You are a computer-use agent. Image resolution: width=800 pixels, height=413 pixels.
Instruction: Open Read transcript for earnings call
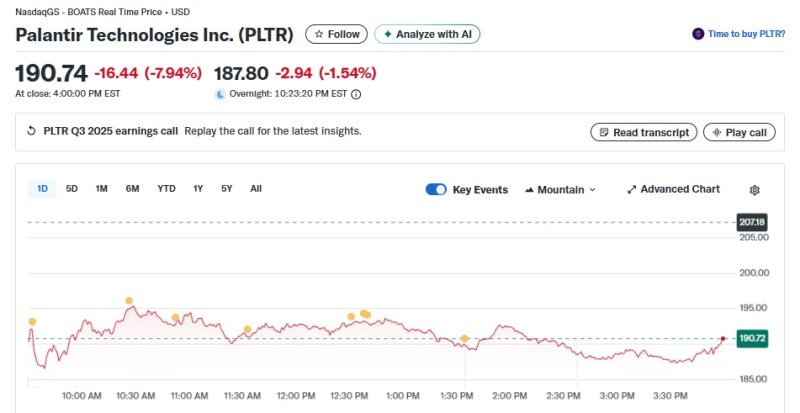643,132
